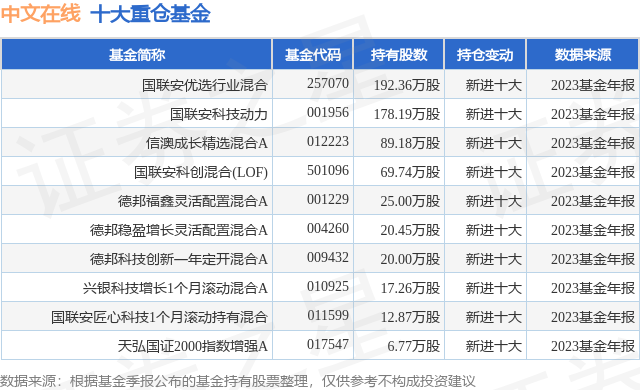This screenshot has width=640, height=390.
Task: Click holdings value 178.19万股
Action: click(x=407, y=114)
